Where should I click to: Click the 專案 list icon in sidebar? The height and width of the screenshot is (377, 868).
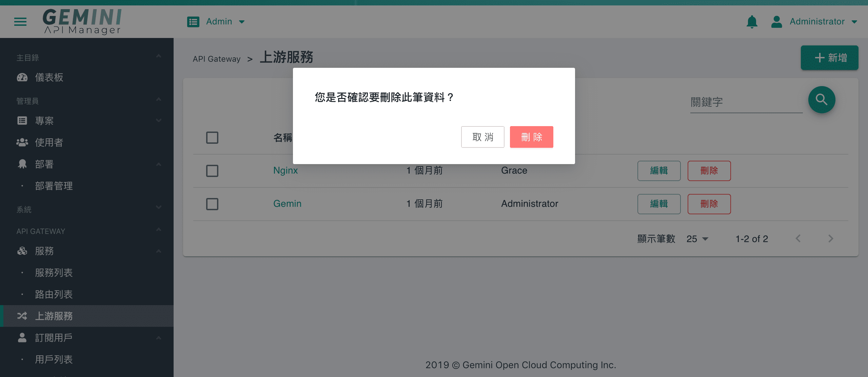(x=22, y=121)
